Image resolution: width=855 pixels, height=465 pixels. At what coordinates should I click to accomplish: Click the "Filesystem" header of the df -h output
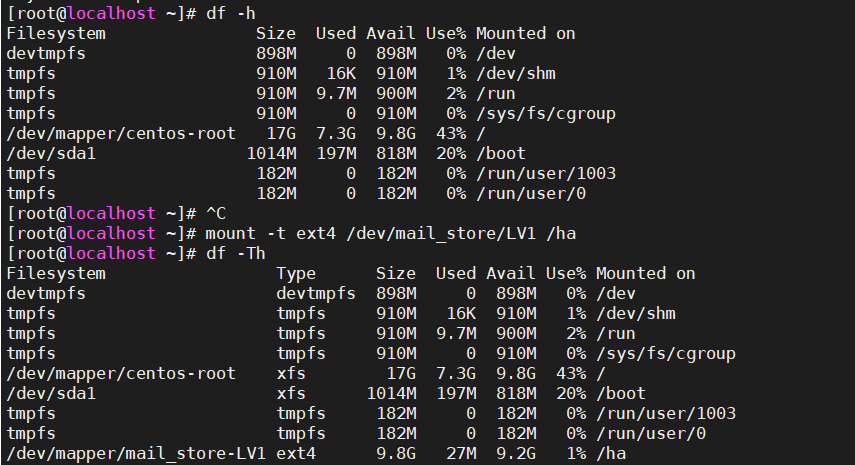pos(56,33)
